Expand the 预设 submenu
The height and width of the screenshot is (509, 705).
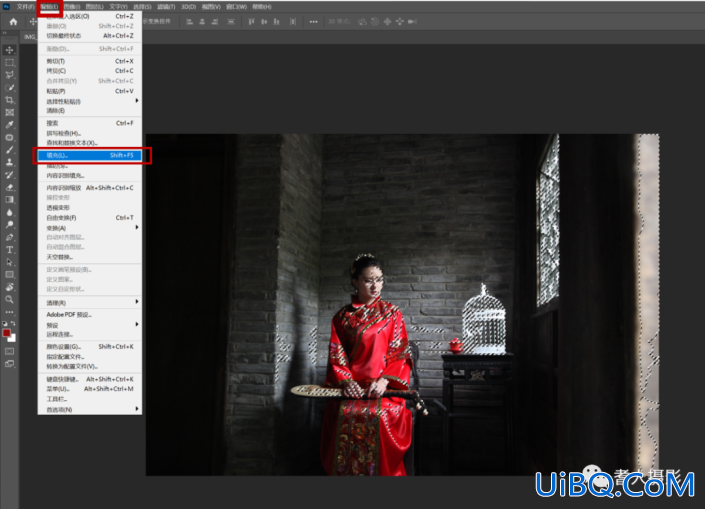click(89, 325)
